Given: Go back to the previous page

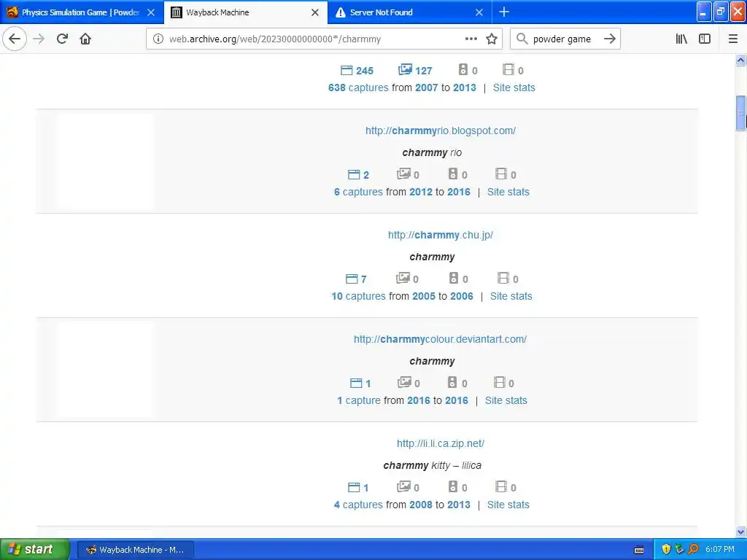Looking at the screenshot, I should point(15,39).
